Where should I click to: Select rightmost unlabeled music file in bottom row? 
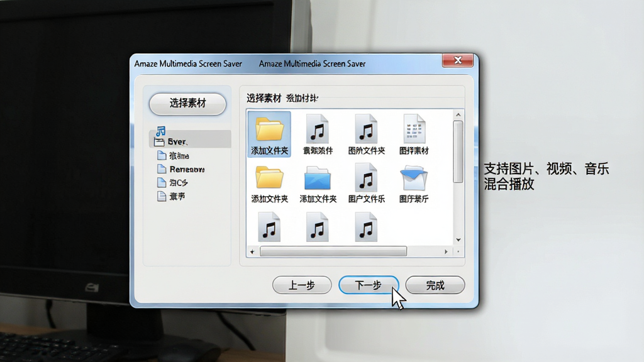pyautogui.click(x=366, y=227)
